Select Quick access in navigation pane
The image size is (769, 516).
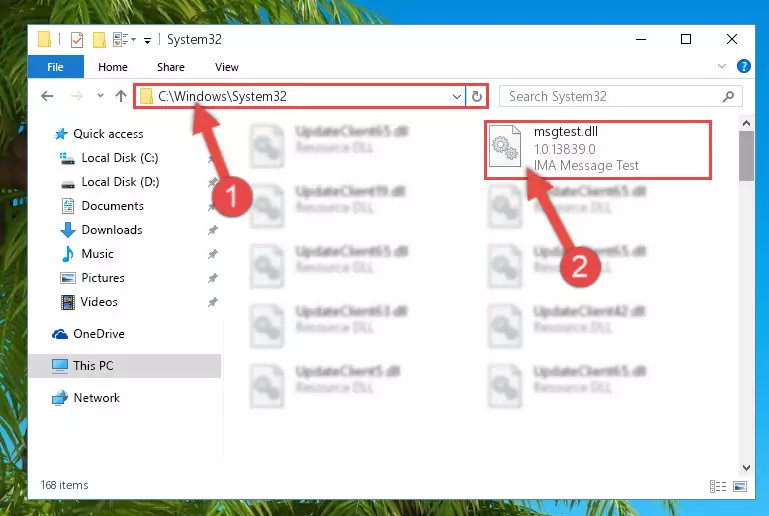pyautogui.click(x=108, y=134)
